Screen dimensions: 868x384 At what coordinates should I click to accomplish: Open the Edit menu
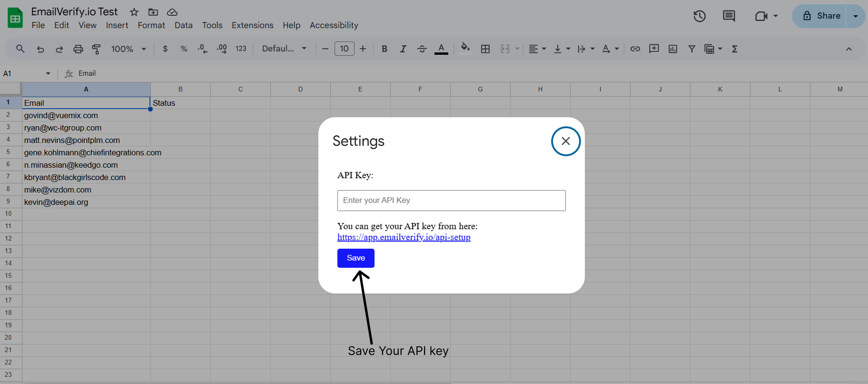(x=61, y=25)
